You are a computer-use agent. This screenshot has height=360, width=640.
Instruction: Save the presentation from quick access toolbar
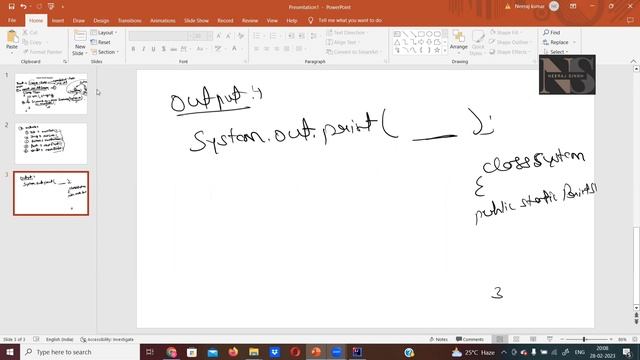click(11, 7)
